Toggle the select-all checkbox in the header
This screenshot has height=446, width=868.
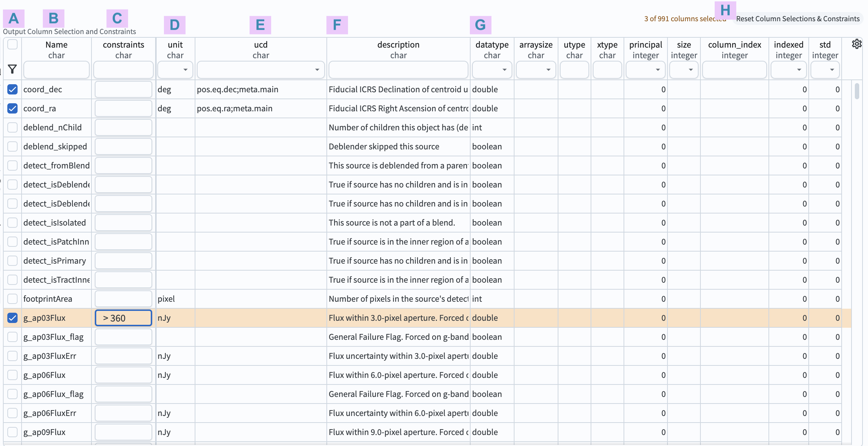click(12, 44)
